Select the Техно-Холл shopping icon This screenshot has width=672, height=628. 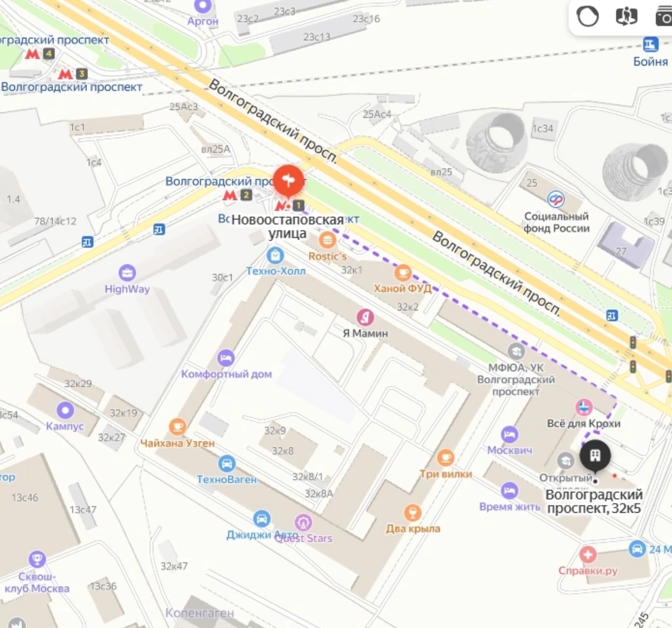coord(276,256)
